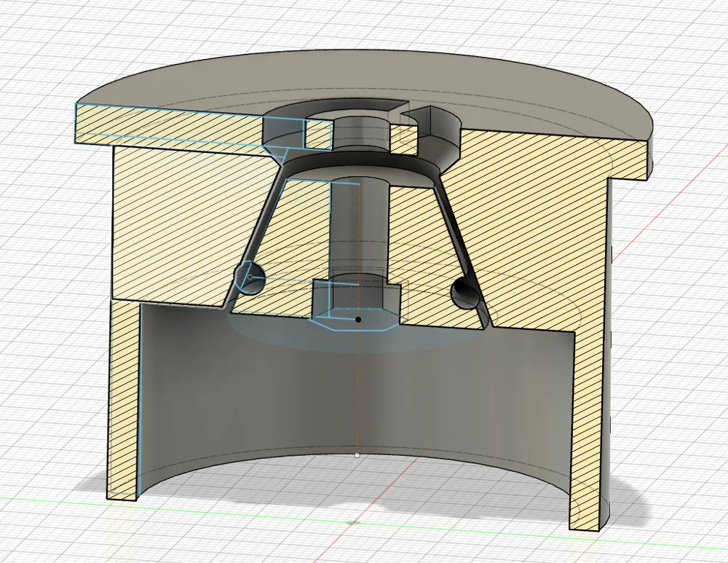Viewport: 728px width, 563px height.
Task: Select the blue hexagonal sketch profile
Action: [355, 319]
